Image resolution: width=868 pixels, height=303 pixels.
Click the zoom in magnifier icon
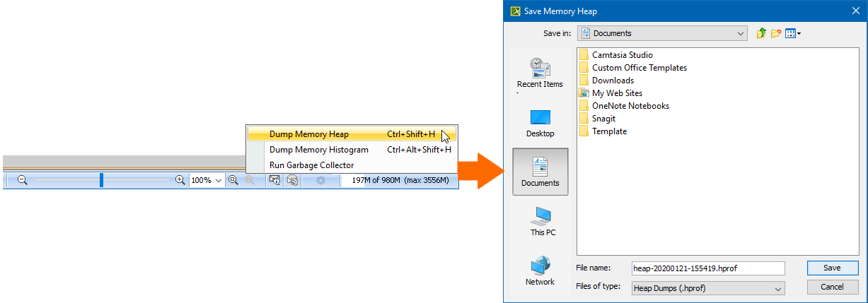[x=180, y=181]
